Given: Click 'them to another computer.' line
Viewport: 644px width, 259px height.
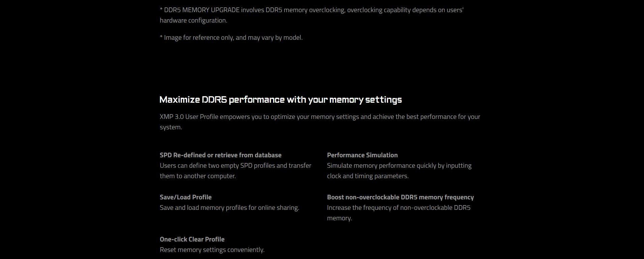Looking at the screenshot, I should coord(198,176).
